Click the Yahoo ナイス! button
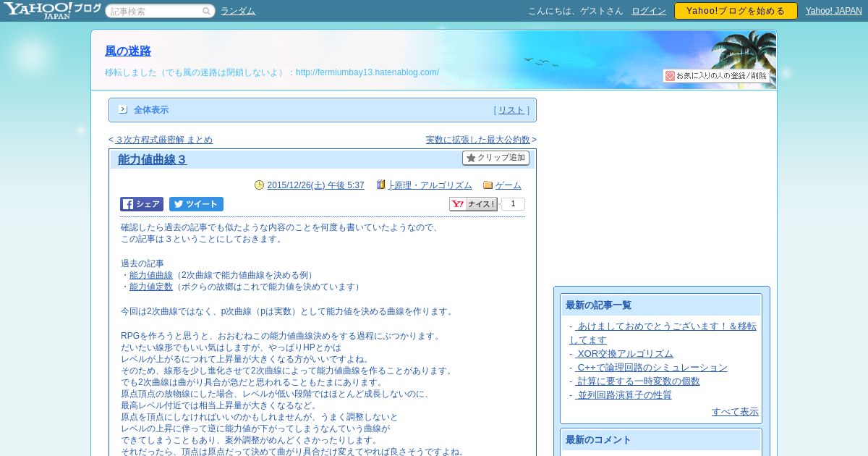Viewport: 868px width, 456px height. [474, 204]
